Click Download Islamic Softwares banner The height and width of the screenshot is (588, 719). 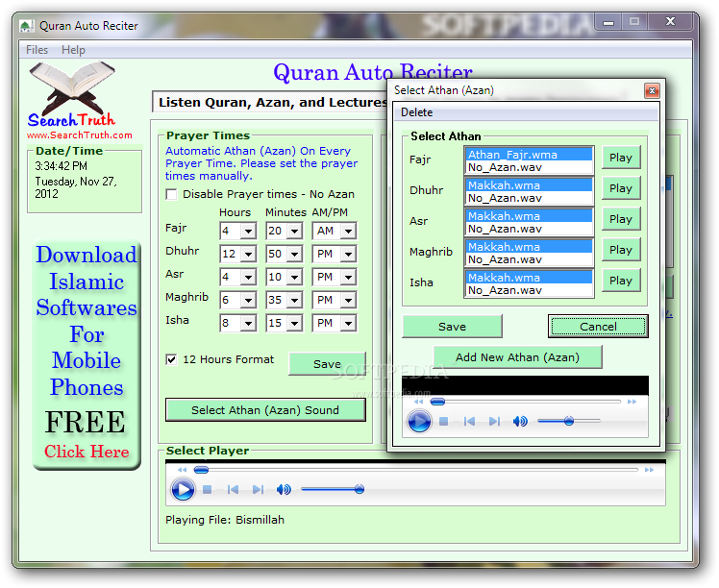(87, 355)
